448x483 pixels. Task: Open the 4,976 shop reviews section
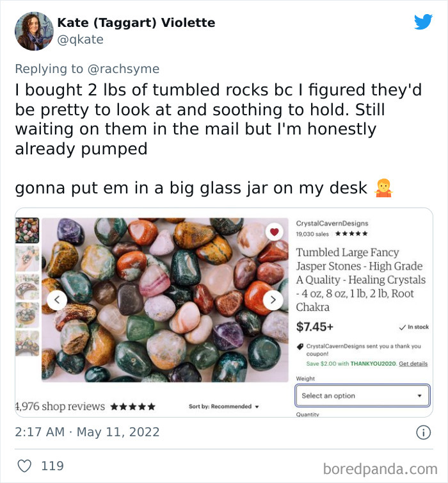tap(60, 406)
